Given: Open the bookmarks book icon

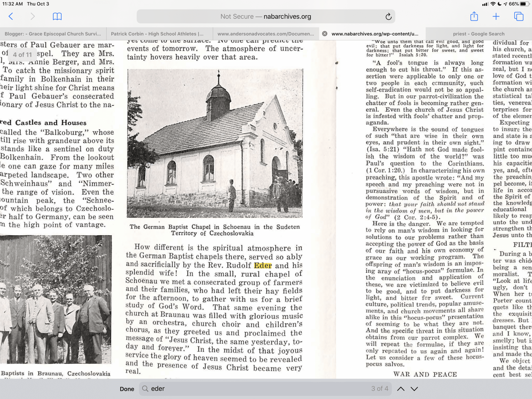Looking at the screenshot, I should tap(57, 16).
